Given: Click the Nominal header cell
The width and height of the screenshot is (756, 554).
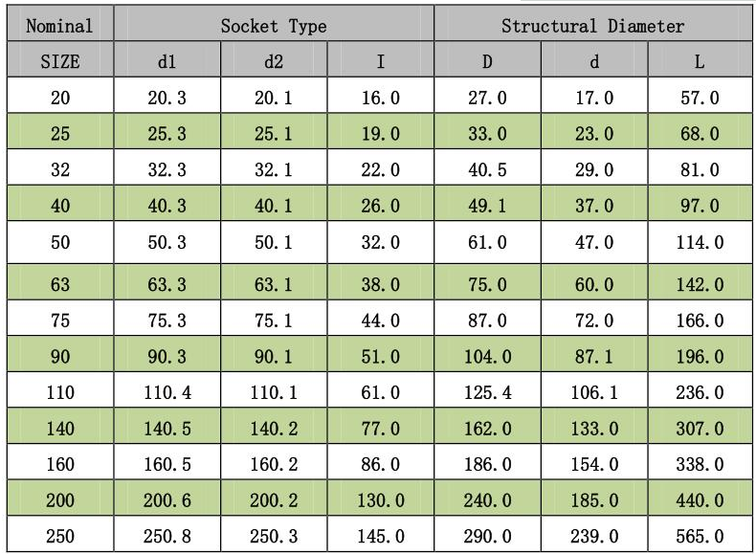Looking at the screenshot, I should point(60,23).
